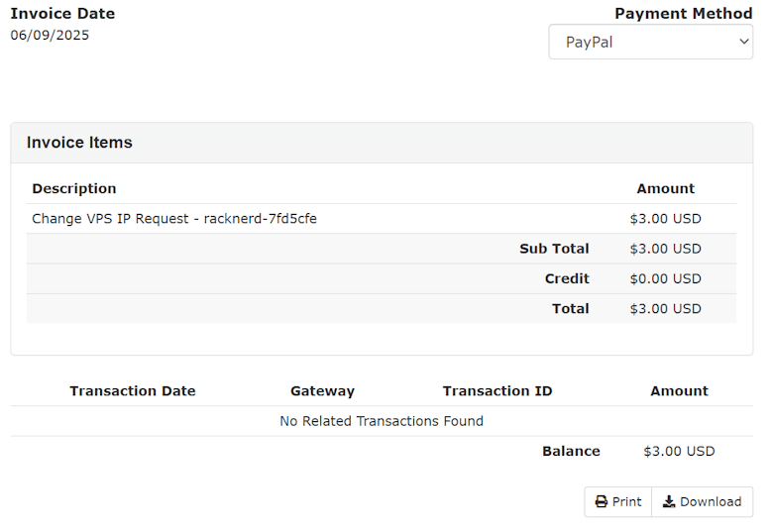This screenshot has width=773, height=532.
Task: Click the transactions table Amount header
Action: 679,391
